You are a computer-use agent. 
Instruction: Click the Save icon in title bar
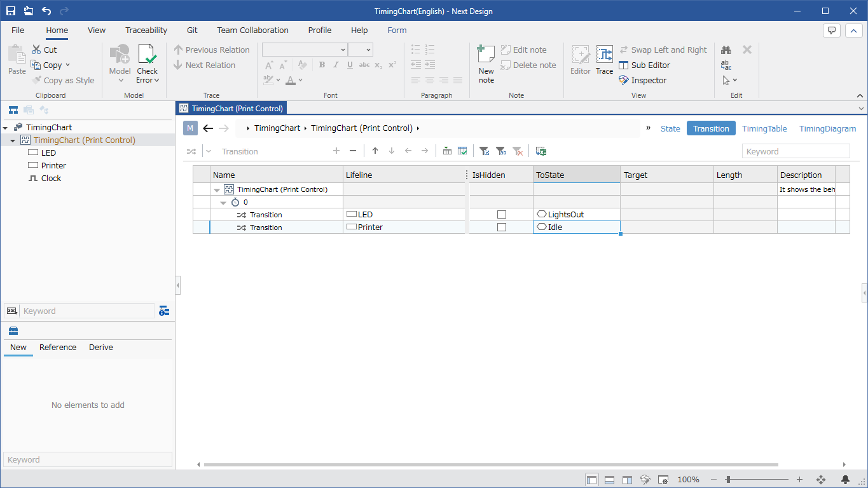(x=11, y=11)
